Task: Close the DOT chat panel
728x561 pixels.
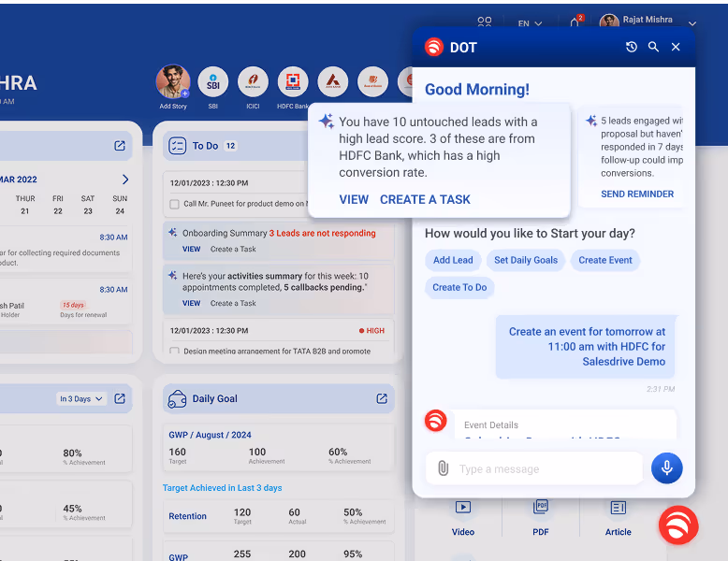Action: tap(676, 47)
